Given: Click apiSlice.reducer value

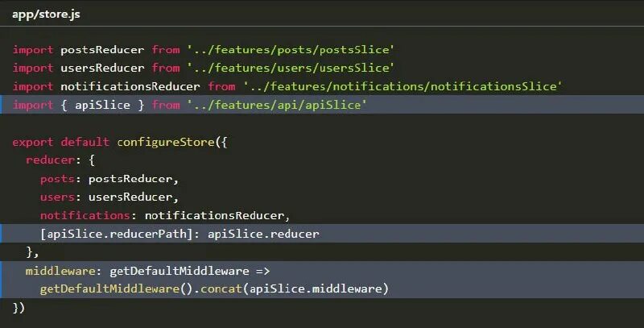Looking at the screenshot, I should click(263, 234).
